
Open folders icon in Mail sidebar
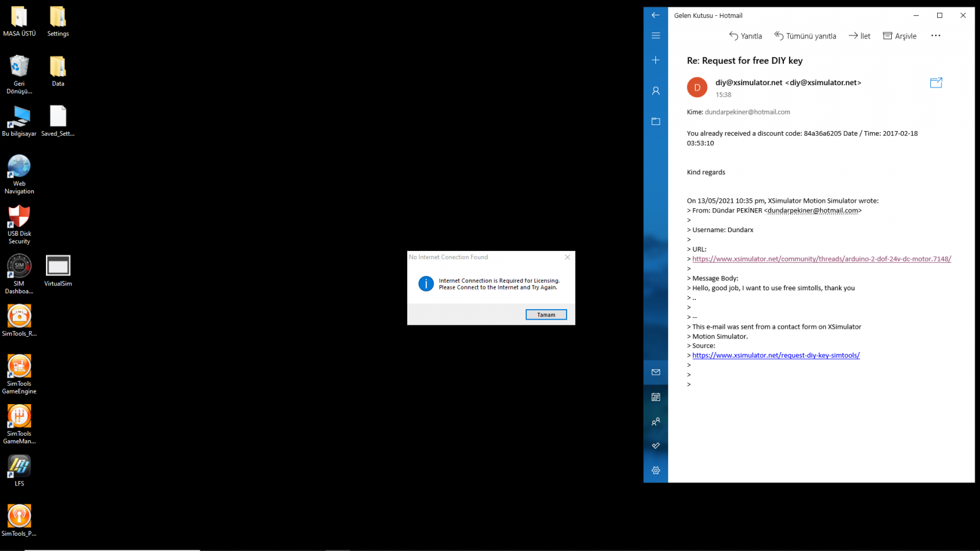[x=655, y=121]
